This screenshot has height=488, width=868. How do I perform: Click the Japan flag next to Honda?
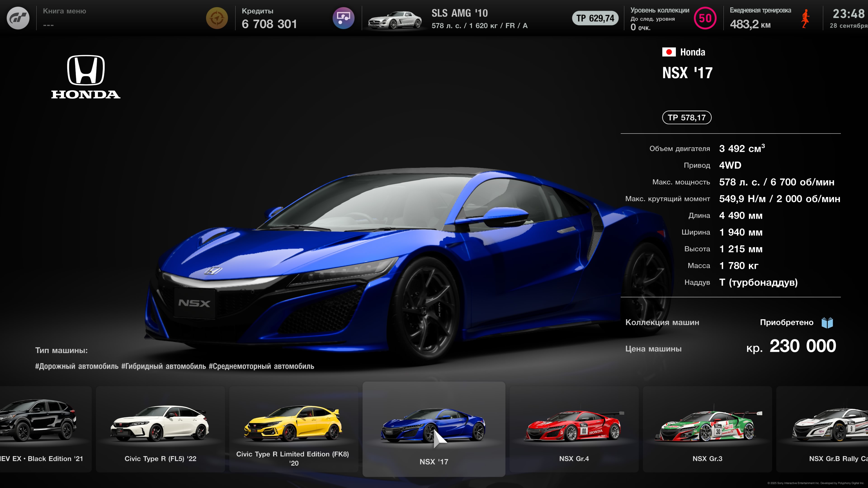coord(669,52)
